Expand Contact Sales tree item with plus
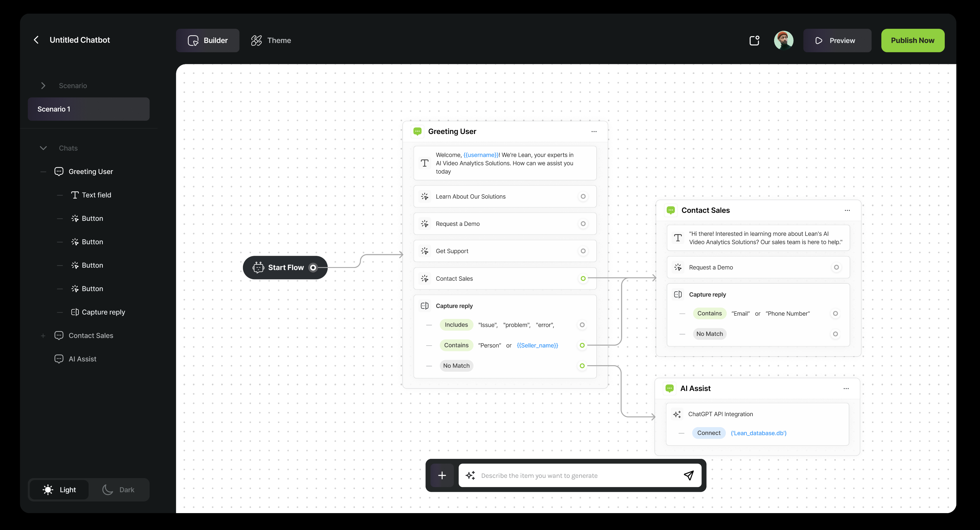Viewport: 980px width, 530px height. [x=43, y=336]
